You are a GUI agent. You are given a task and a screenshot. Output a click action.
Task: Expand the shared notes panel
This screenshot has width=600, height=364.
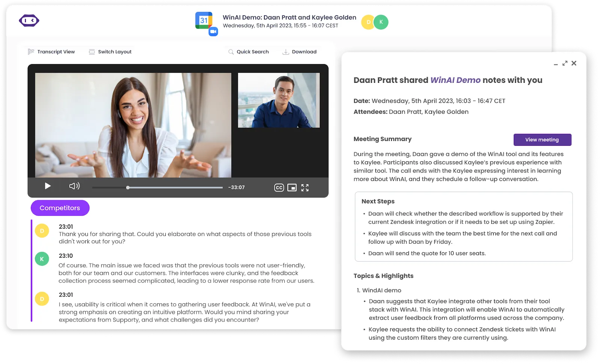565,63
